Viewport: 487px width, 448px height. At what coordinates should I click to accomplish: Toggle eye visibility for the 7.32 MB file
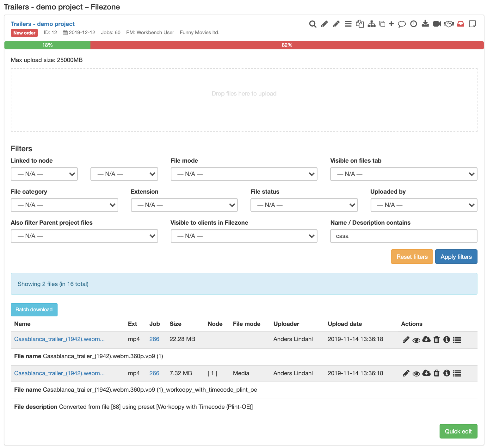point(416,374)
